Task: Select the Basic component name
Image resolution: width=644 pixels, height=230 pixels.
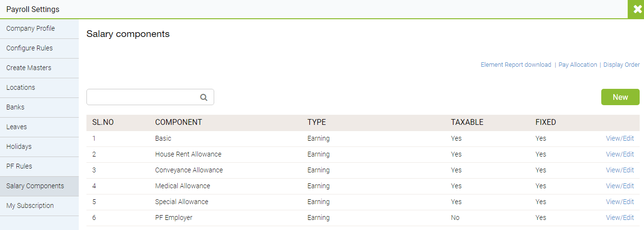Action: (x=163, y=138)
